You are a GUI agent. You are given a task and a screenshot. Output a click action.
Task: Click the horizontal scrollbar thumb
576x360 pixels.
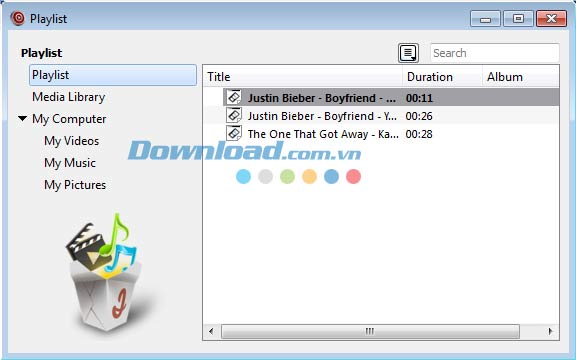[x=370, y=331]
